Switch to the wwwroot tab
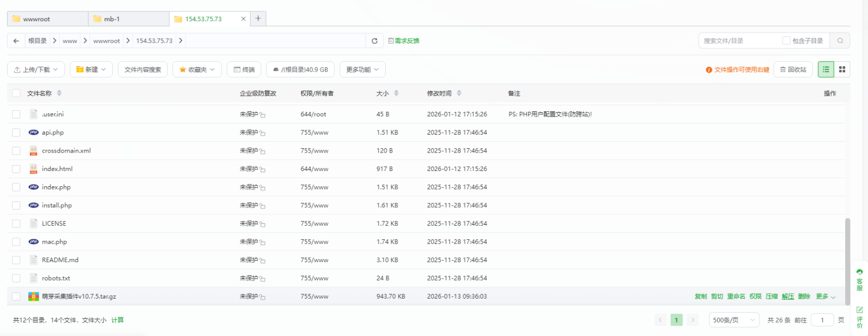 pos(48,19)
